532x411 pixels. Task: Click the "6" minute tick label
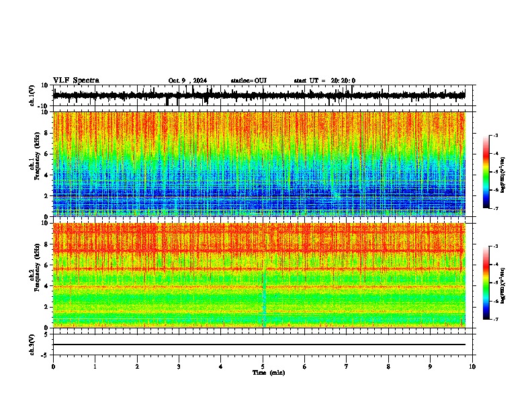[x=305, y=367]
